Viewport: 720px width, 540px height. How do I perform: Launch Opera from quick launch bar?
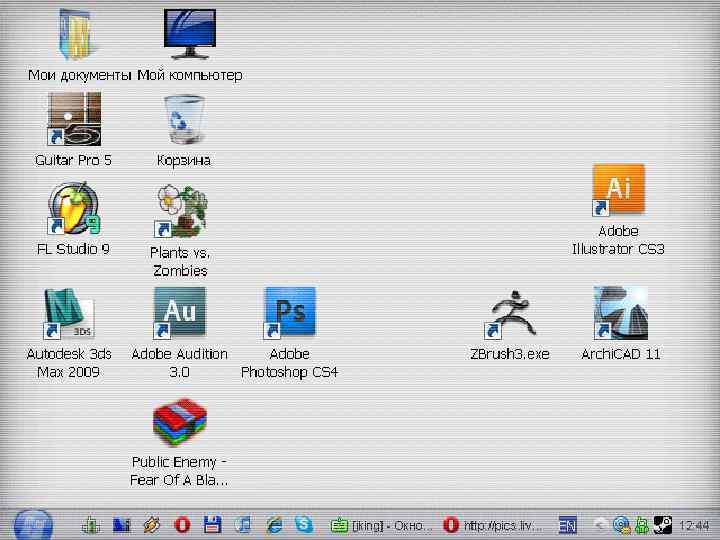pos(182,524)
